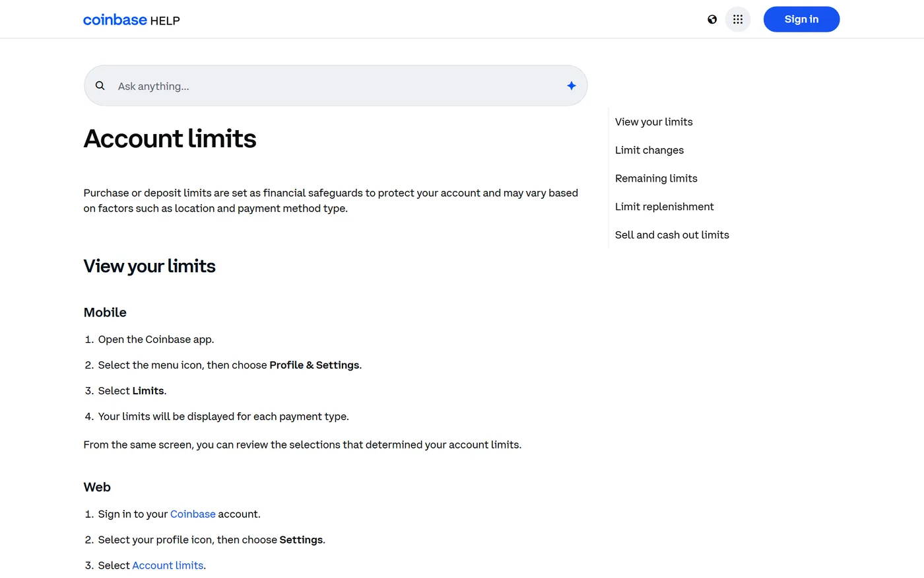Click the sentence starting From the same screen

click(302, 445)
